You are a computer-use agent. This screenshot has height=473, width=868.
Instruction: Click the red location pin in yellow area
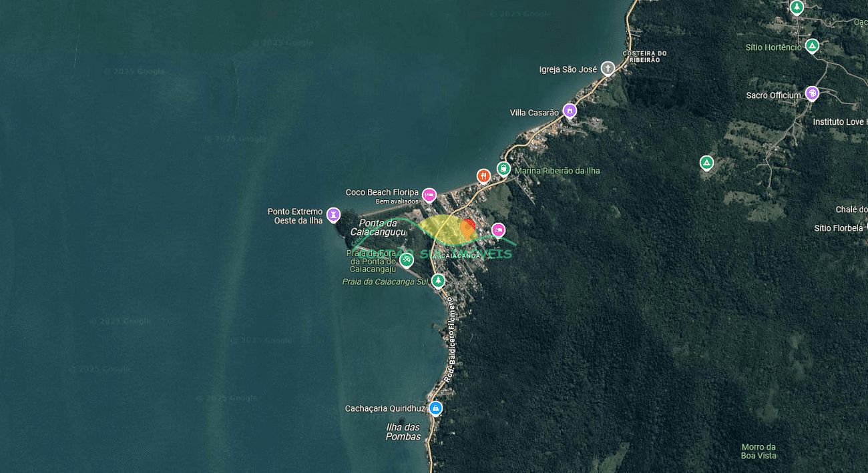pyautogui.click(x=468, y=228)
